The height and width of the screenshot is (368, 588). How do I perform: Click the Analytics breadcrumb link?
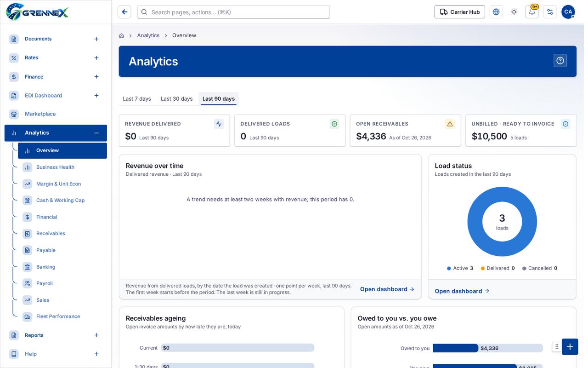[x=148, y=35]
